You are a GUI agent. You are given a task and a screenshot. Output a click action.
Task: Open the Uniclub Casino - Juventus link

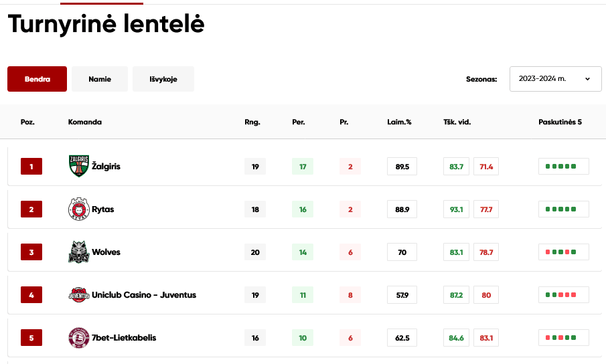pos(144,295)
